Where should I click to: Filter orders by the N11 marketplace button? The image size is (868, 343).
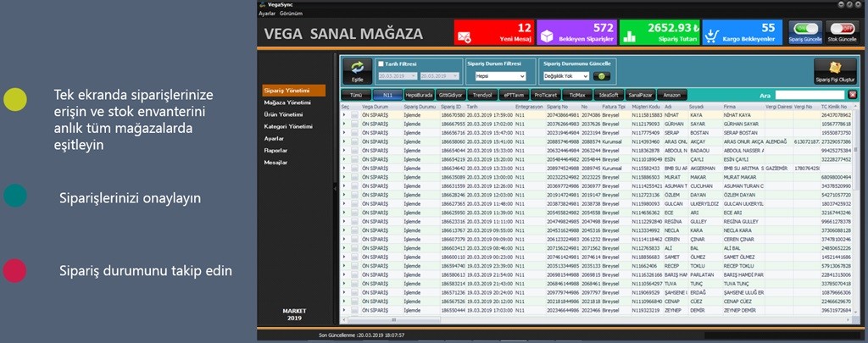coord(387,95)
